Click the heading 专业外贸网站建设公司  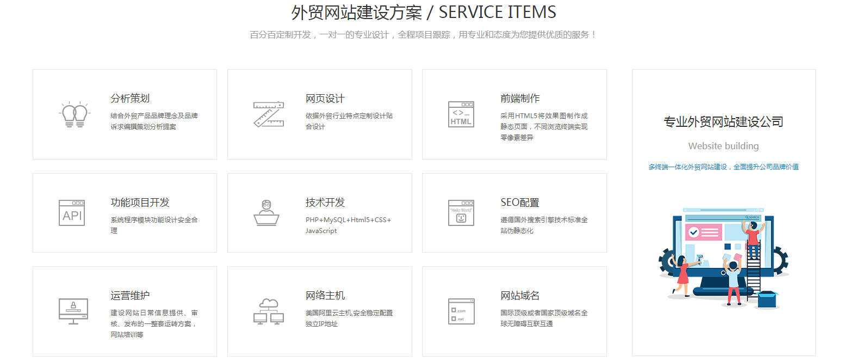point(723,122)
